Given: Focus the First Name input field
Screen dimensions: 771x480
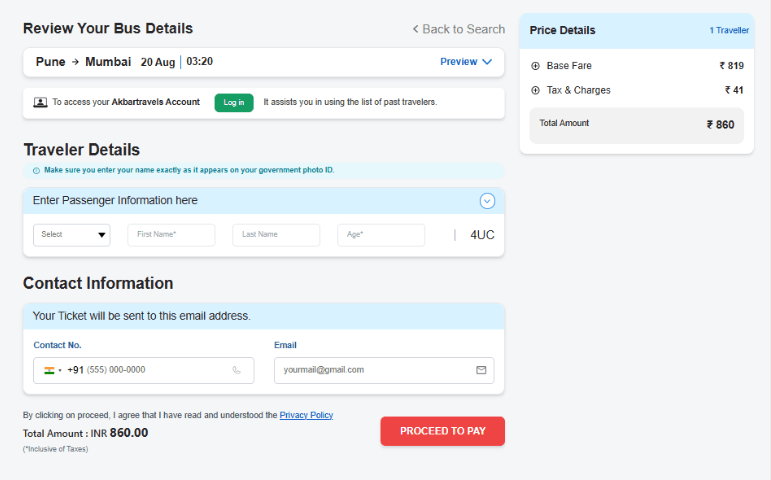Looking at the screenshot, I should [171, 235].
